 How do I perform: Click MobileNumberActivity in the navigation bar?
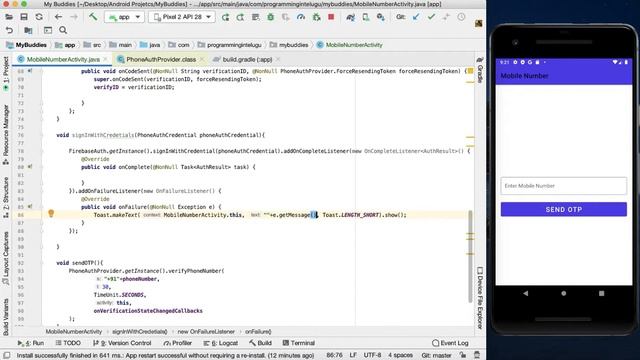pyautogui.click(x=350, y=45)
